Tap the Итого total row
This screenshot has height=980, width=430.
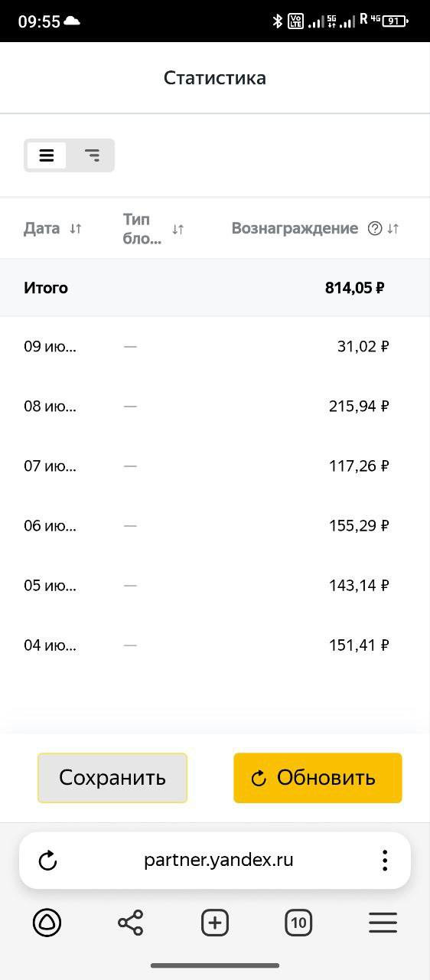pyautogui.click(x=215, y=288)
